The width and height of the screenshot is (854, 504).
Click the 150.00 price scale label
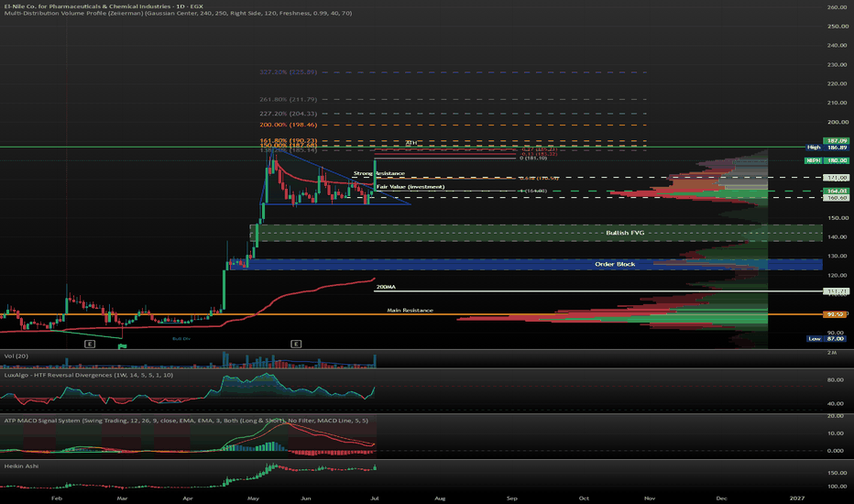click(838, 217)
